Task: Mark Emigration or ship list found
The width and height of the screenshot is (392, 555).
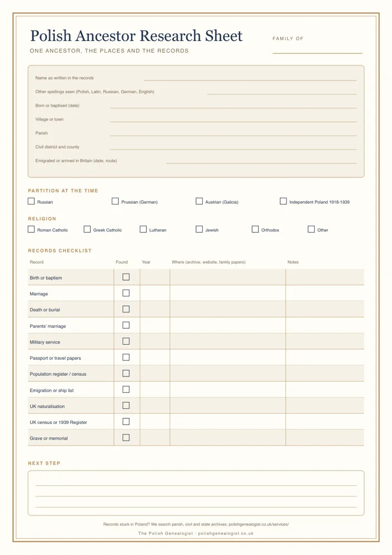Action: [x=126, y=390]
